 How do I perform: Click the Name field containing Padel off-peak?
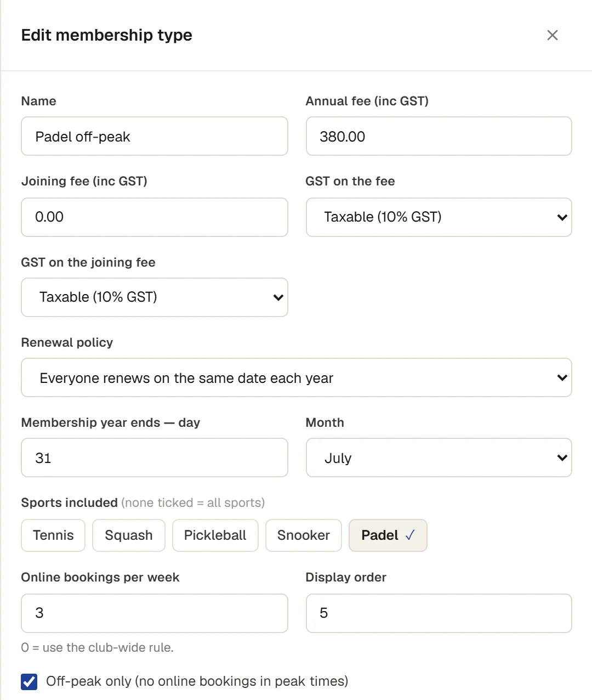click(x=155, y=136)
